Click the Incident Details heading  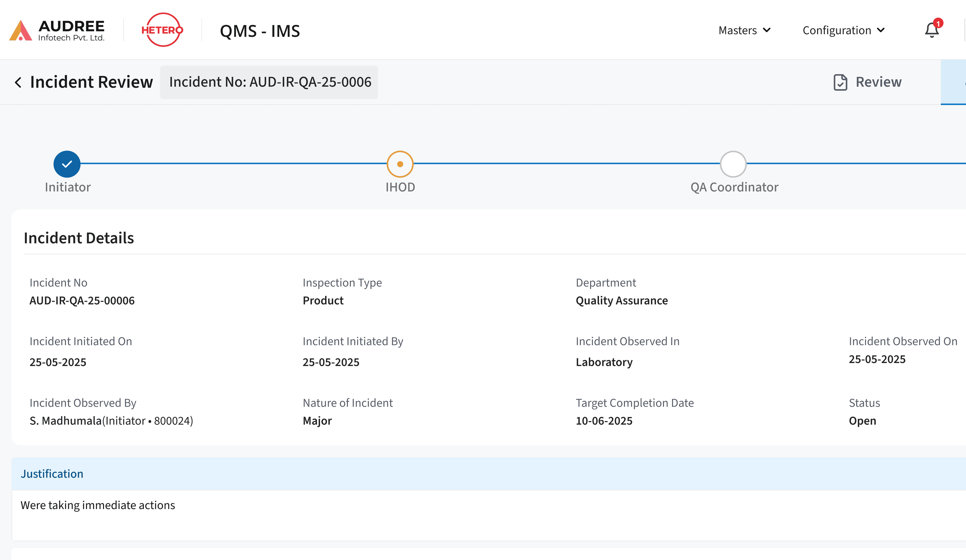point(79,238)
